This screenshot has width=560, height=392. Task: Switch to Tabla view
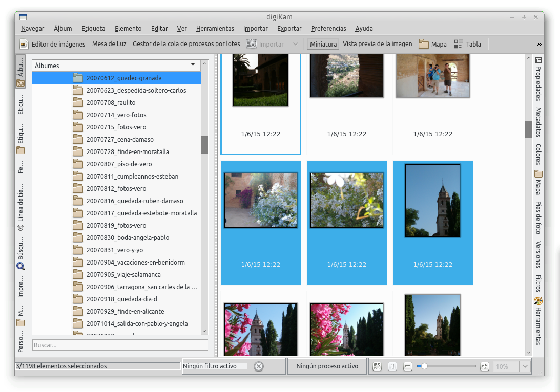pyautogui.click(x=467, y=44)
